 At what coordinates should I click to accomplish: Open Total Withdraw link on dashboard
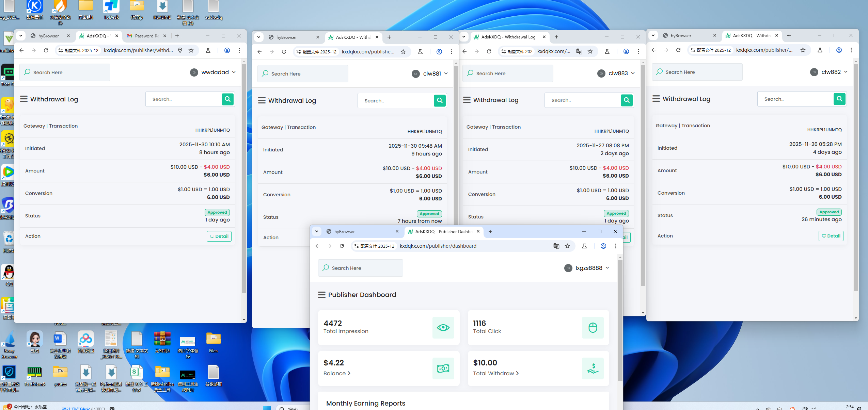click(496, 374)
